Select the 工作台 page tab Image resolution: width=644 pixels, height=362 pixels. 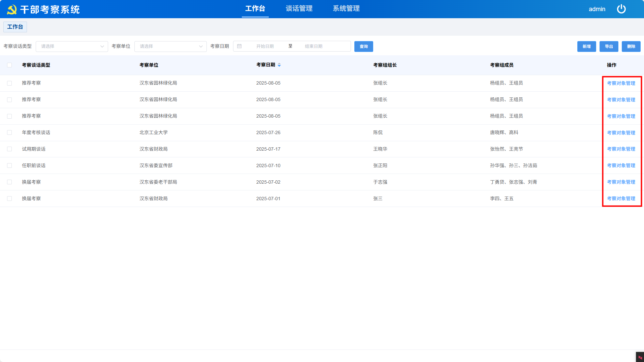15,27
